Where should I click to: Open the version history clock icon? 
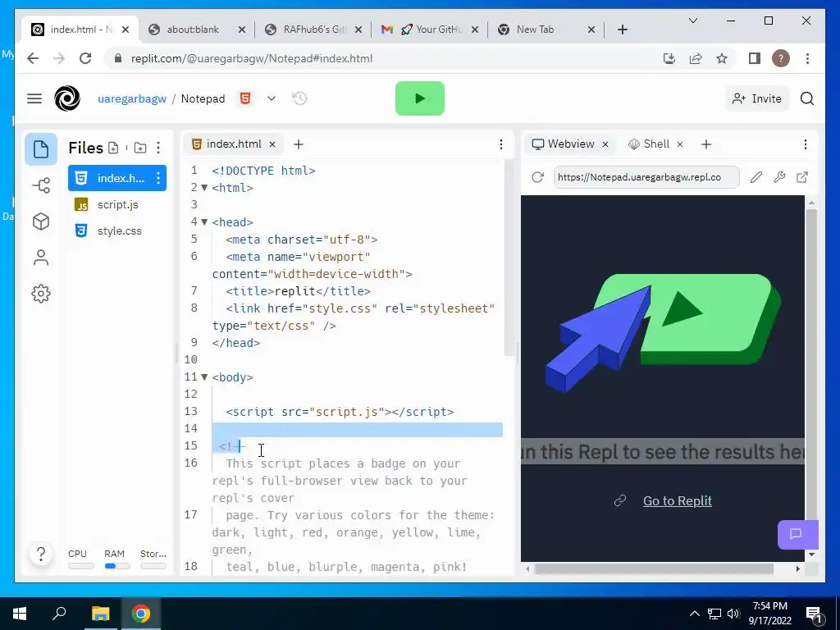299,98
